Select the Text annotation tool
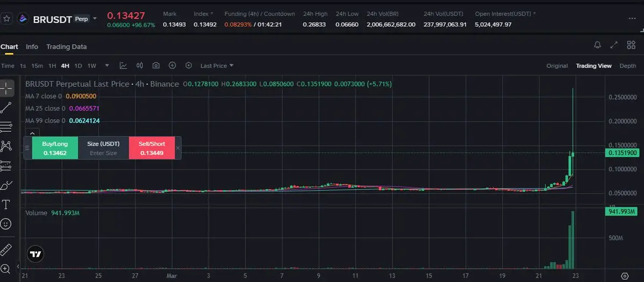This screenshot has height=282, width=644. [6, 205]
